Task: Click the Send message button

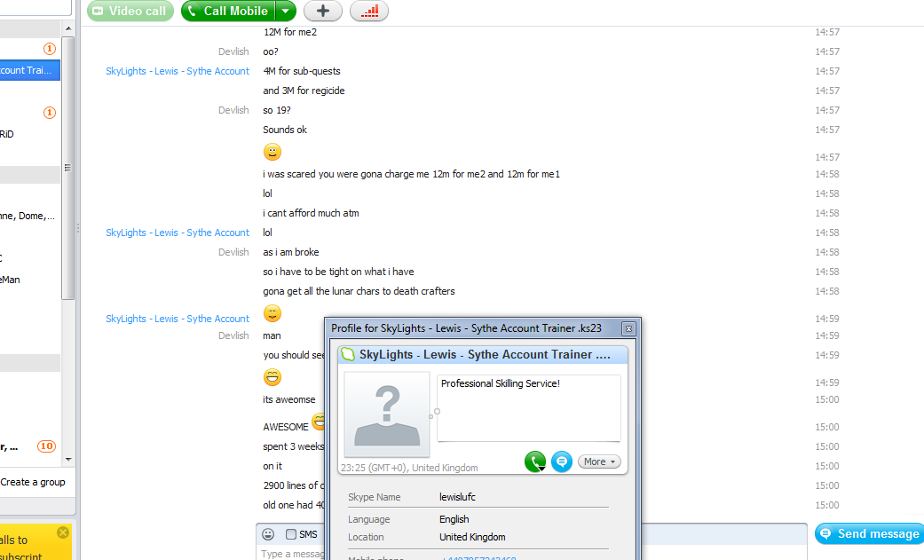Action: [870, 533]
